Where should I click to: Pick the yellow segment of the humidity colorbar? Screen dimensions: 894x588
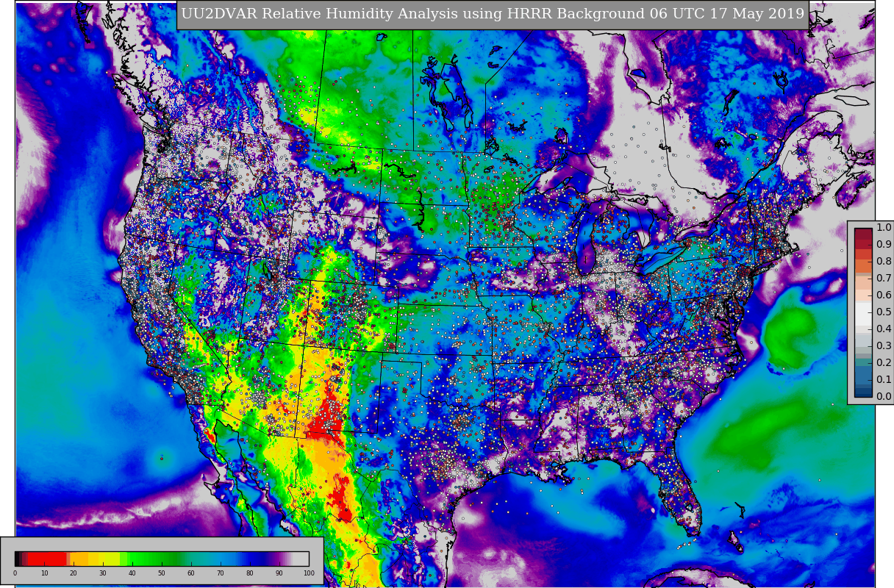104,559
